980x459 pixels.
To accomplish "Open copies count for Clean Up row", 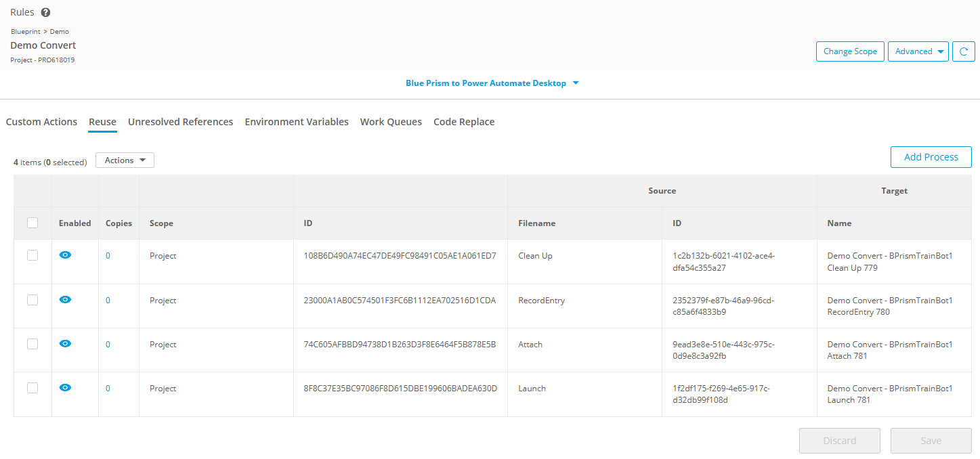I will 108,256.
